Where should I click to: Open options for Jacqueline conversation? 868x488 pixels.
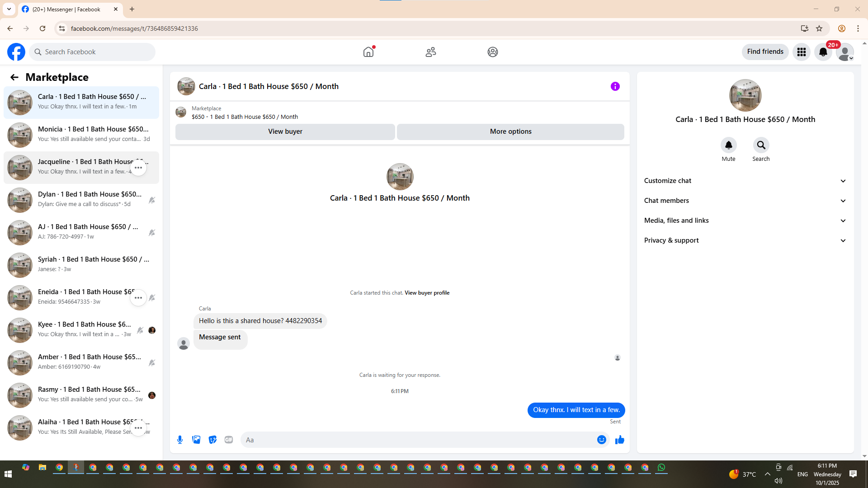coord(138,168)
